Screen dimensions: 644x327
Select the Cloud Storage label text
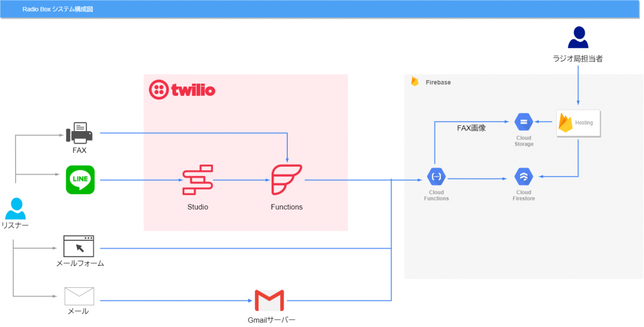[x=524, y=141]
